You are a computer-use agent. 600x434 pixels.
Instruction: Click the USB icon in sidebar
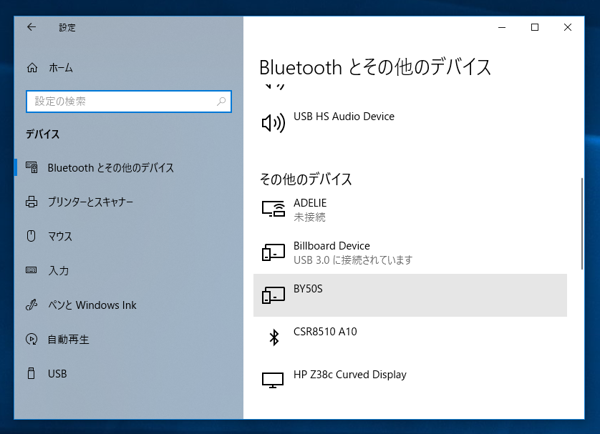(31, 373)
